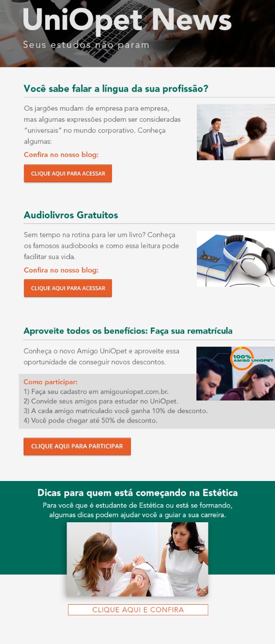Click "Confira no nosso blog" under the jargões article
The image size is (275, 644).
coord(61,154)
